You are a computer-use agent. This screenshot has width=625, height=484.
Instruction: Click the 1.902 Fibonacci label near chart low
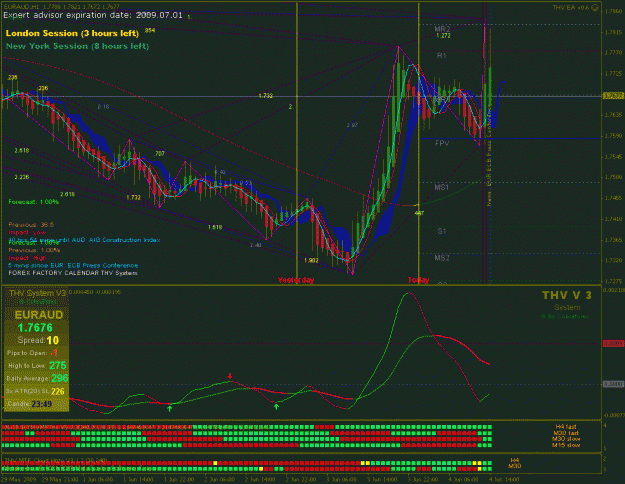(x=311, y=261)
